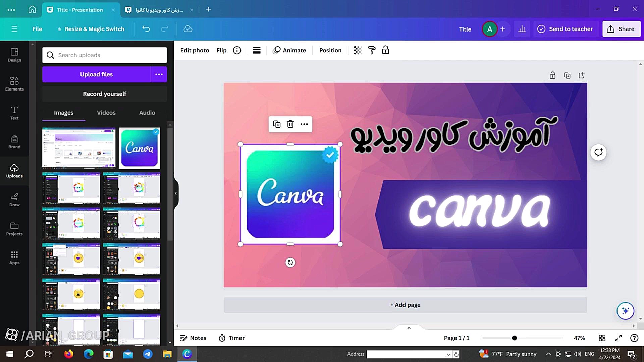The width and height of the screenshot is (644, 362).
Task: Click the Animate button
Action: click(289, 50)
